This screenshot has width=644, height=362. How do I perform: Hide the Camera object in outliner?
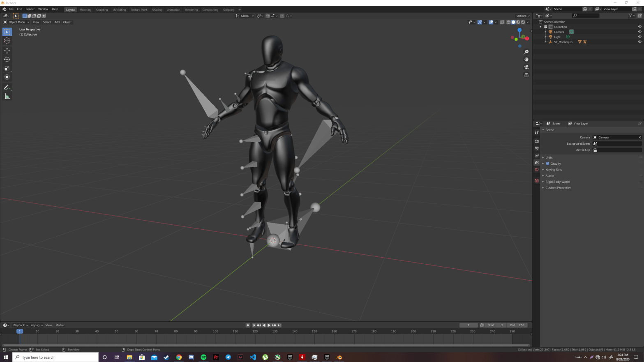[639, 32]
